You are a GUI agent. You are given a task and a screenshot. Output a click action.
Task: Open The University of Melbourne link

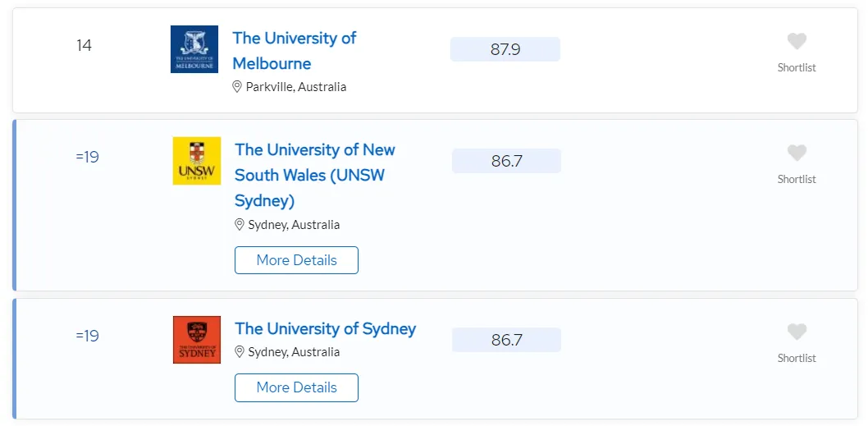click(x=294, y=50)
